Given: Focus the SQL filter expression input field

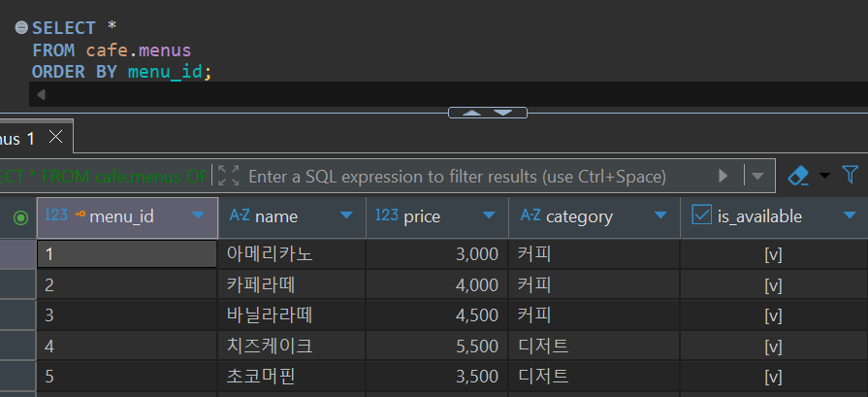Looking at the screenshot, I should click(457, 176).
